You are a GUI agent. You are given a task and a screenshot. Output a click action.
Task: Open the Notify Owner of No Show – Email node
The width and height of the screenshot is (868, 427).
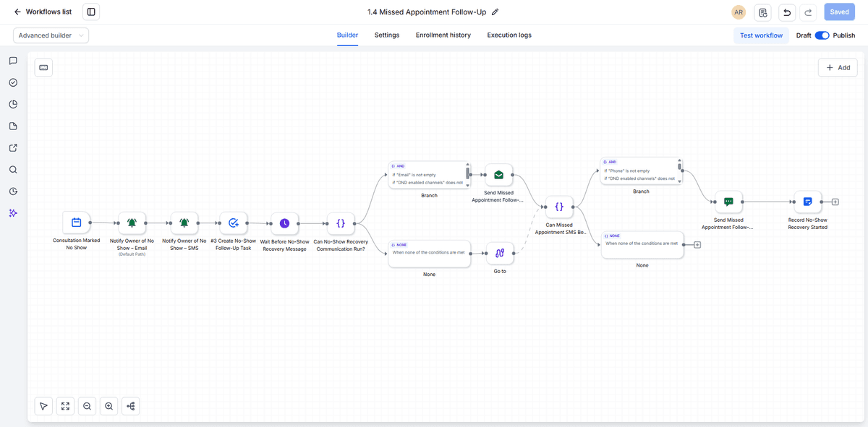pyautogui.click(x=132, y=223)
